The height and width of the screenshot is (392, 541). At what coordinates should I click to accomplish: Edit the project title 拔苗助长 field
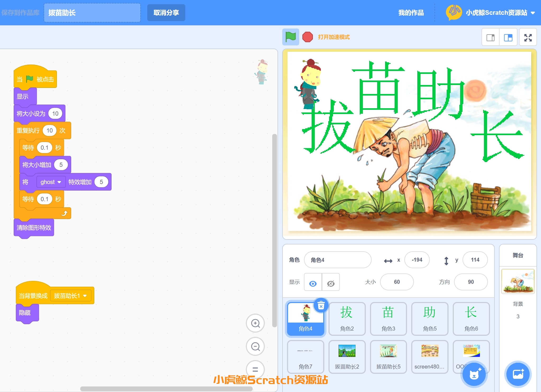[x=92, y=13]
